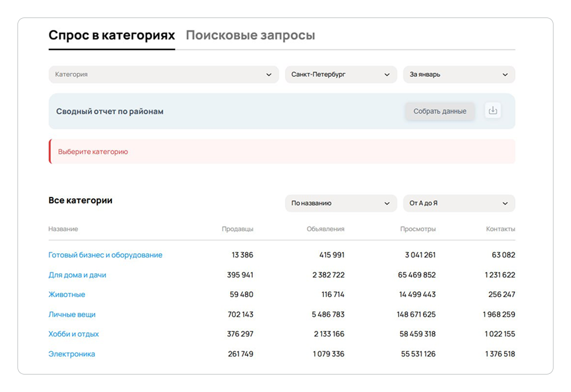Image resolution: width=571 pixels, height=392 pixels.
Task: Switch to the Поисковые запросы tab
Action: coord(250,36)
